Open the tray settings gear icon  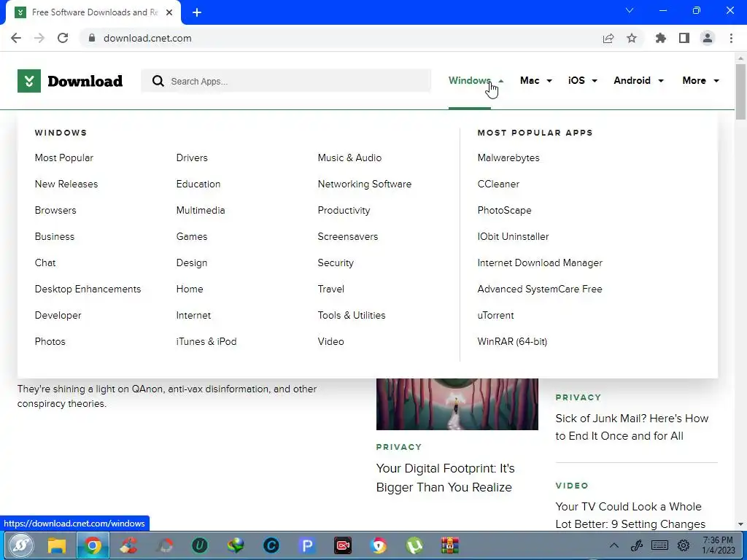coord(684,545)
